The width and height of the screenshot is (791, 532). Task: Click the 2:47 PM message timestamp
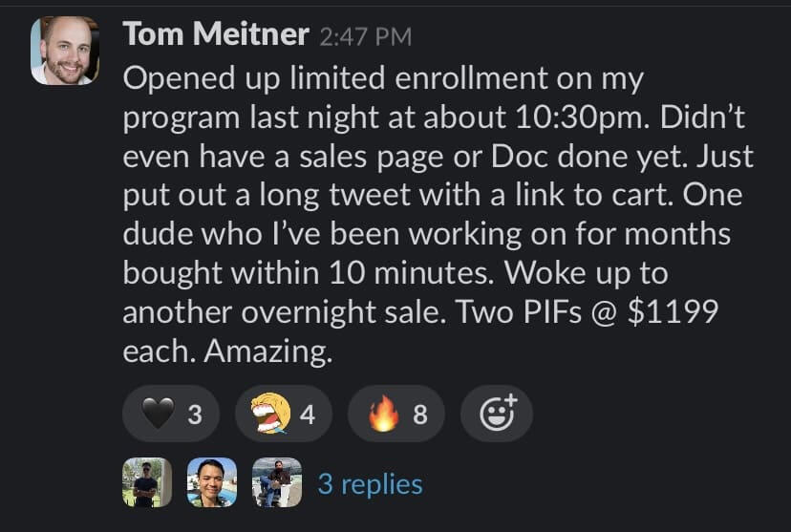367,37
